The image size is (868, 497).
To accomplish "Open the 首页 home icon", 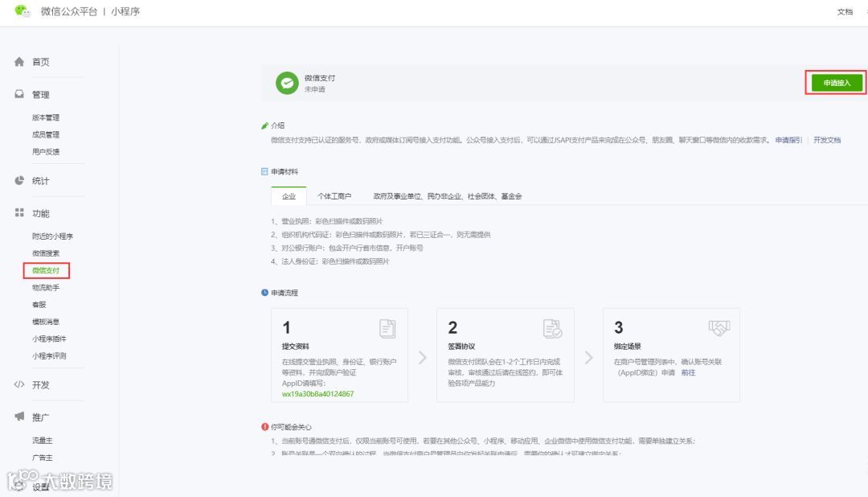I will click(x=19, y=61).
